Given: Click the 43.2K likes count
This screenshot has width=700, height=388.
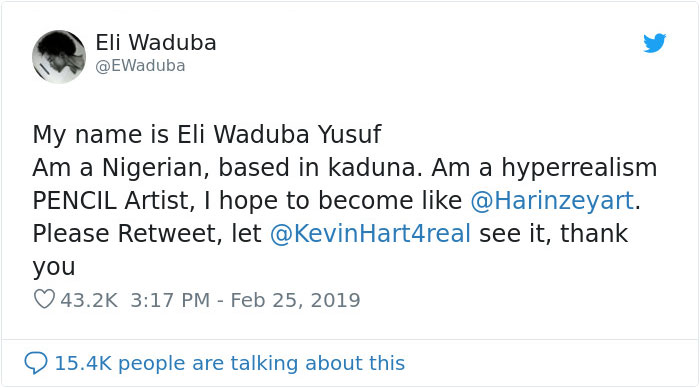Looking at the screenshot, I should 89,300.
